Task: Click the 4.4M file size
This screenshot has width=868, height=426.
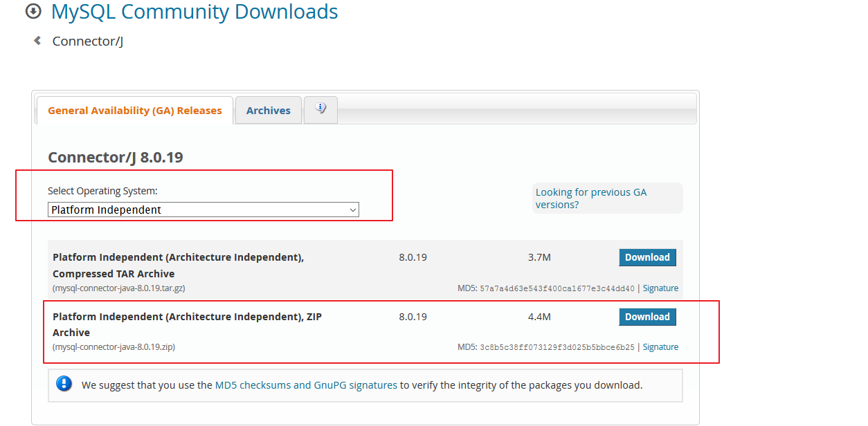Action: click(539, 317)
